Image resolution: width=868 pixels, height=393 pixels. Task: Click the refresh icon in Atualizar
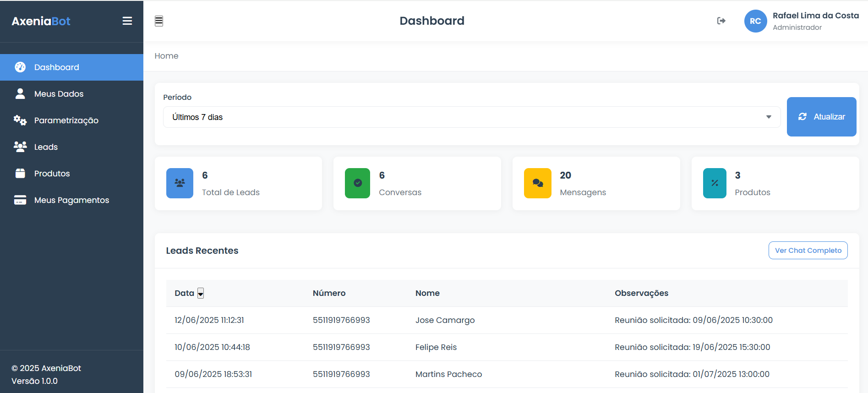[x=802, y=117]
